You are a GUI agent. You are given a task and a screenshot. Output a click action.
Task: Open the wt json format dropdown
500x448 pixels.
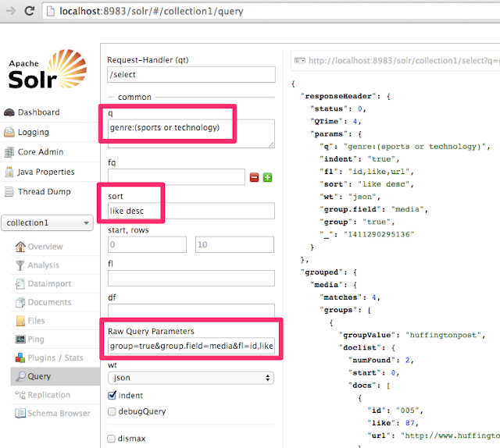(191, 378)
